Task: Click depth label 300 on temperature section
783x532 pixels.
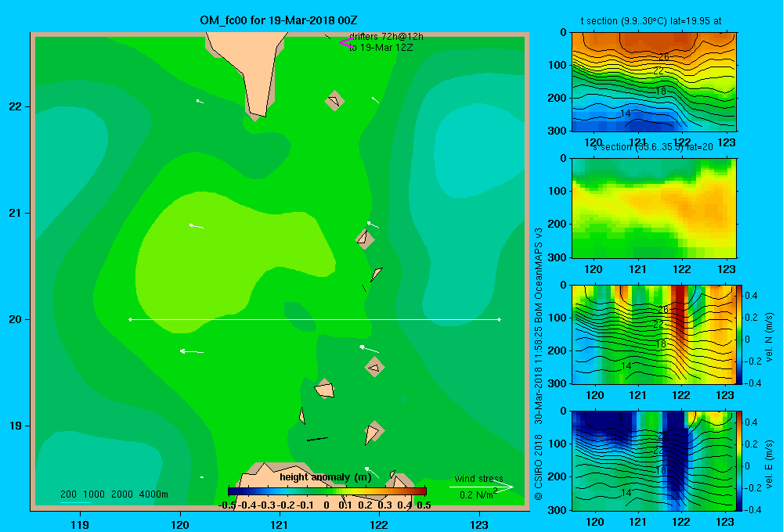Action: point(557,131)
